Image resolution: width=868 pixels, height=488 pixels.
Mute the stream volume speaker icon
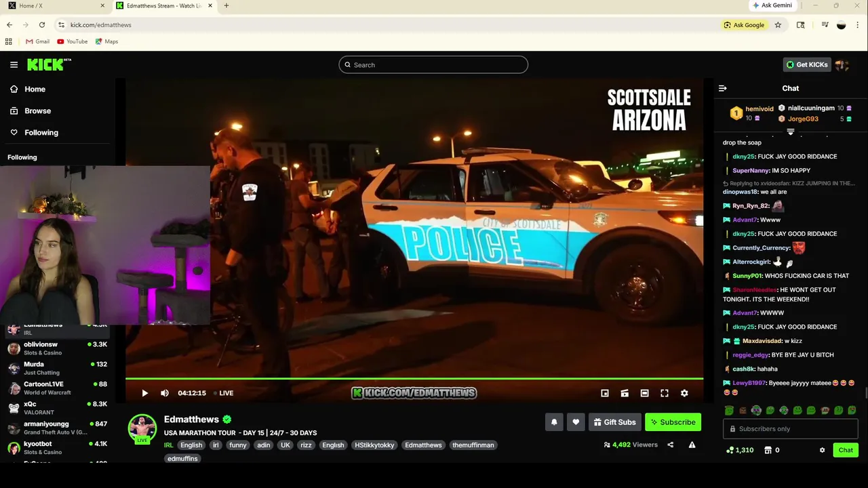(x=165, y=393)
